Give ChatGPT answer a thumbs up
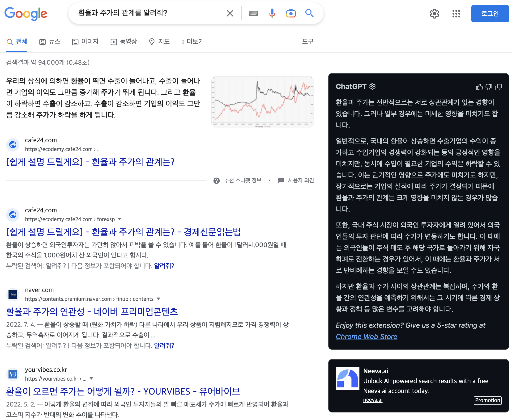The image size is (512, 420). 479,87
